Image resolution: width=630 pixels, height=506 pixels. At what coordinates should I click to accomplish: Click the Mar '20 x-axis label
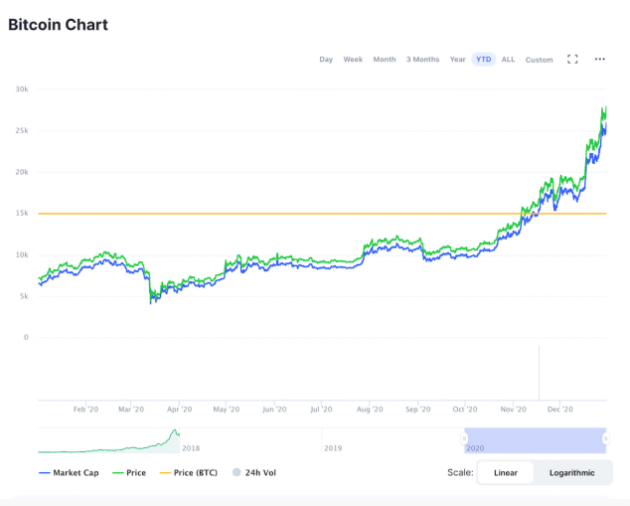pyautogui.click(x=131, y=409)
